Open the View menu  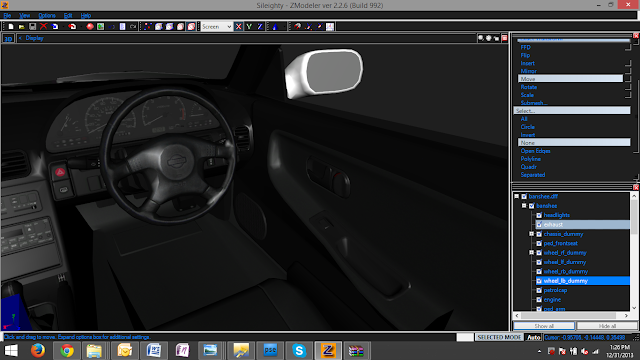pyautogui.click(x=24, y=16)
